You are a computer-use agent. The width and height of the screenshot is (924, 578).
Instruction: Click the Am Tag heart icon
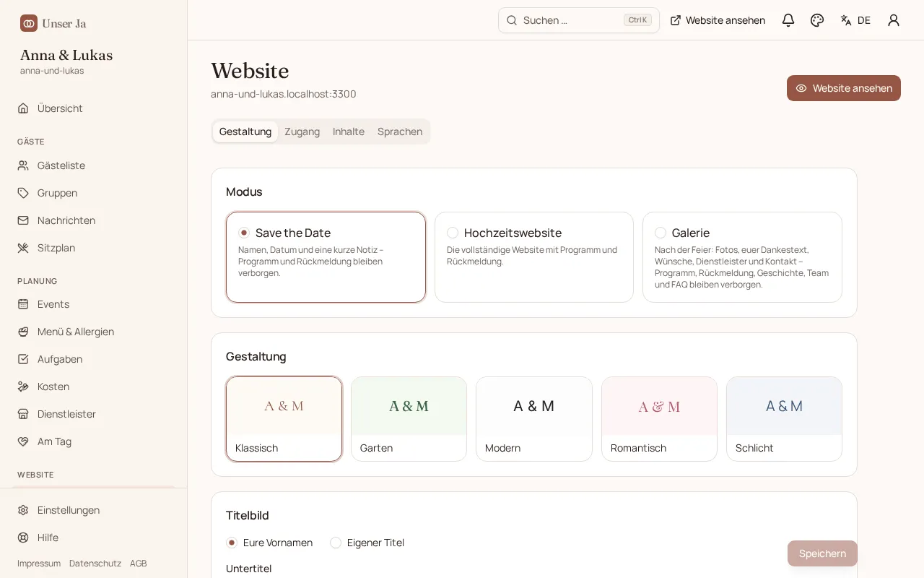(x=23, y=441)
